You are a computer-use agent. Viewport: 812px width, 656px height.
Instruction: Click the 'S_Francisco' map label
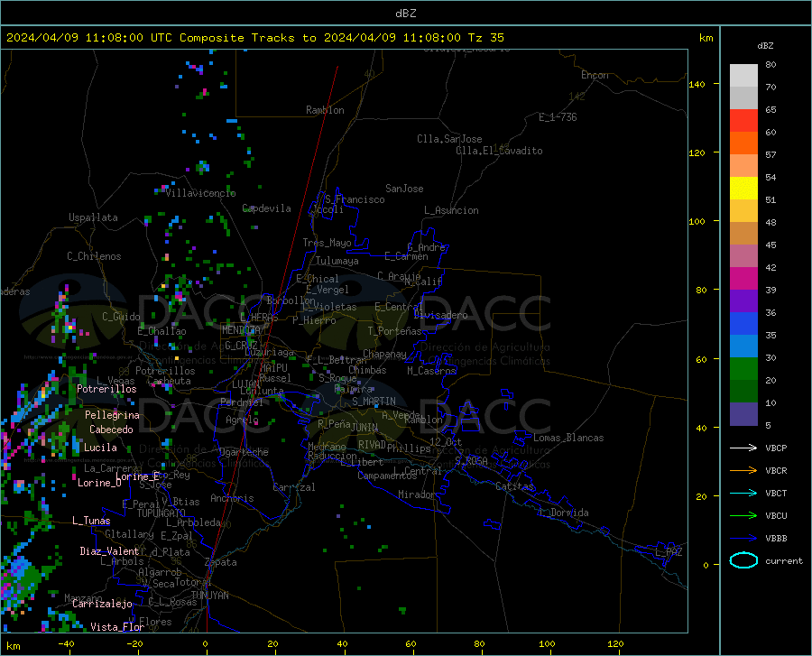pos(355,199)
